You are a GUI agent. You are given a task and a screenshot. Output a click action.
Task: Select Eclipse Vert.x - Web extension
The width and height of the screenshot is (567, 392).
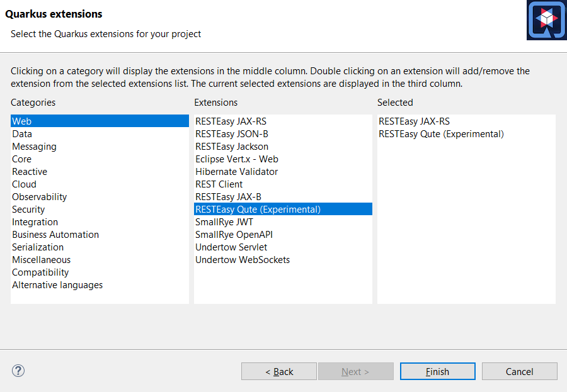pyautogui.click(x=236, y=159)
